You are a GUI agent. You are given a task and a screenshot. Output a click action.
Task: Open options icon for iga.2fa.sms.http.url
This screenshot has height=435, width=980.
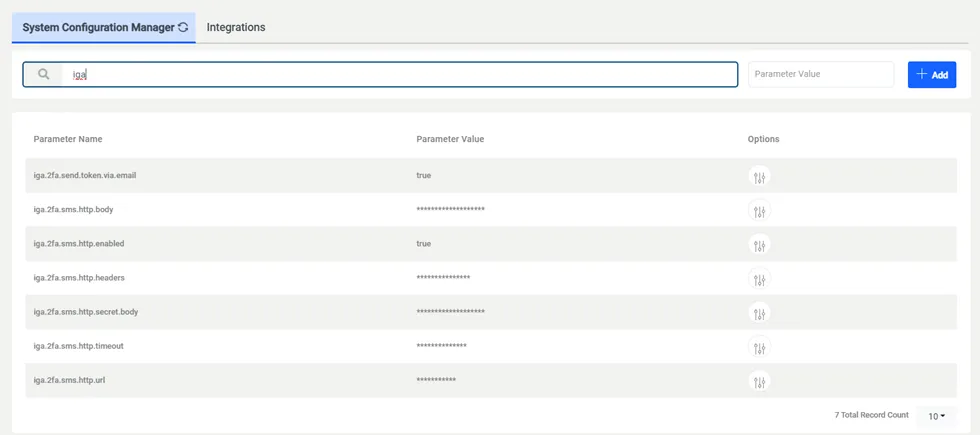[x=759, y=381]
